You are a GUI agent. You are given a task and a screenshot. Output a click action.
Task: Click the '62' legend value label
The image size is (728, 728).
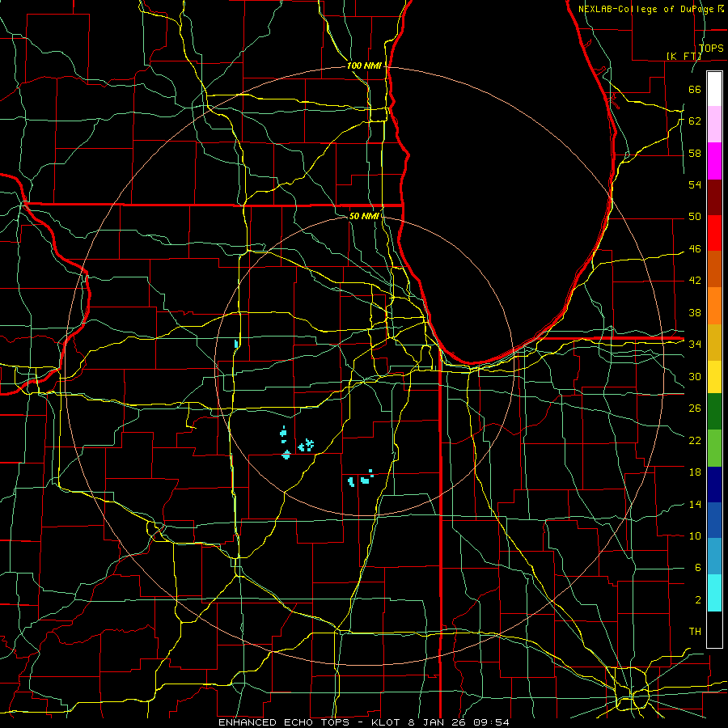coord(695,121)
